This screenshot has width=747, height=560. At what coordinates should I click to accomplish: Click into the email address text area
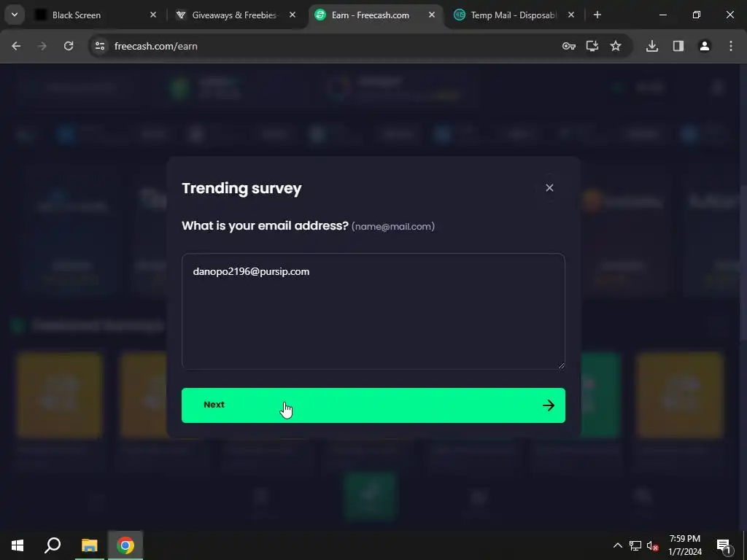tap(373, 311)
